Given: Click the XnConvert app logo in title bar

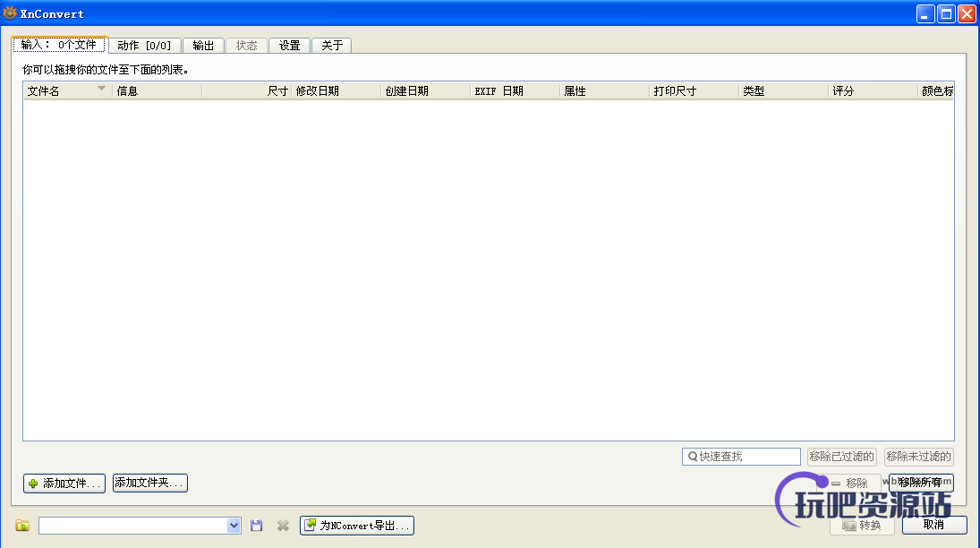Looking at the screenshot, I should [9, 13].
